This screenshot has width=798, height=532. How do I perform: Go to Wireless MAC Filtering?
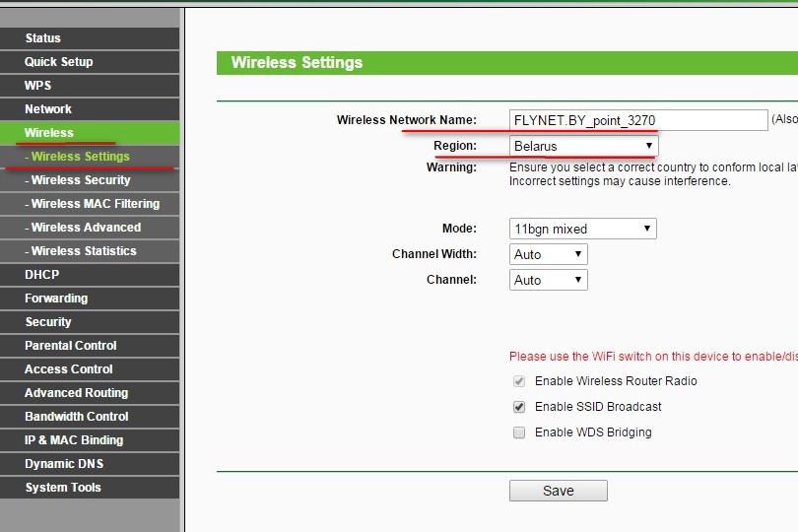point(89,204)
